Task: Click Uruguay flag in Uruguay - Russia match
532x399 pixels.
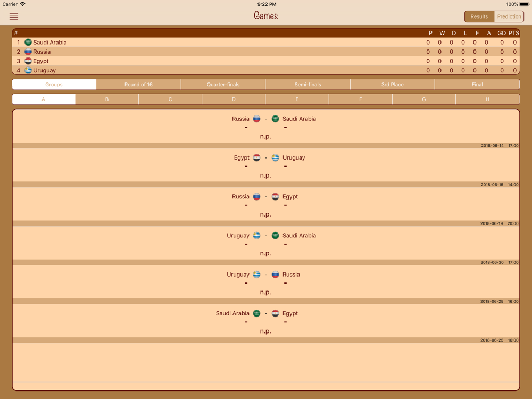Action: pyautogui.click(x=256, y=275)
